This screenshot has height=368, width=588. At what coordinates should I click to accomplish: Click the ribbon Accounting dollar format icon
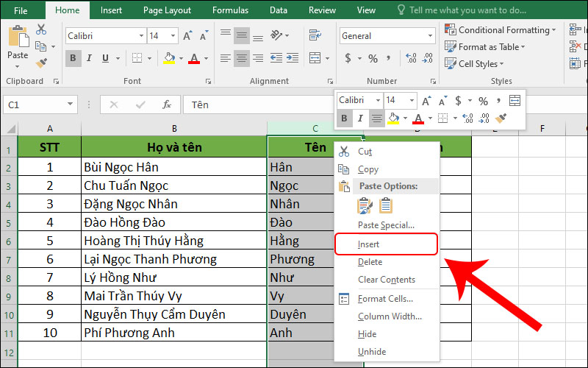point(348,58)
